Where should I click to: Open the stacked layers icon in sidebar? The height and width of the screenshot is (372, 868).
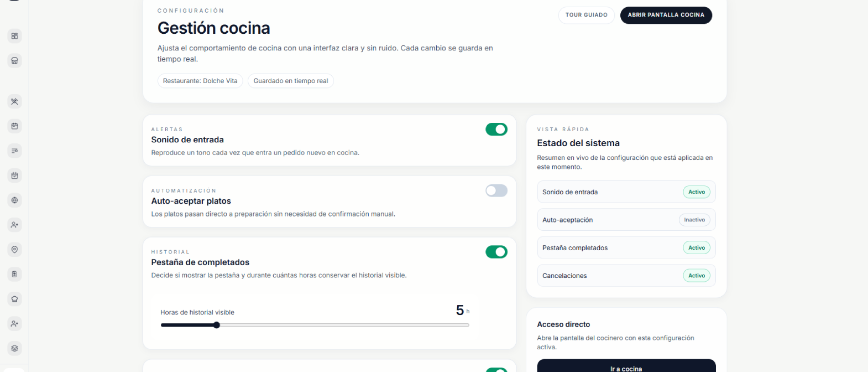15,348
